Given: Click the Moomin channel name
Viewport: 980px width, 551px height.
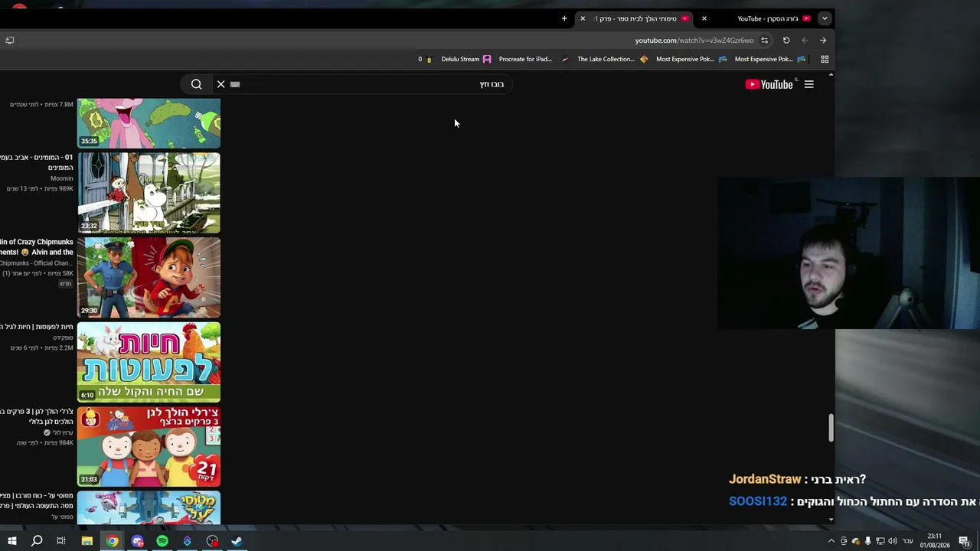Looking at the screenshot, I should pos(62,178).
